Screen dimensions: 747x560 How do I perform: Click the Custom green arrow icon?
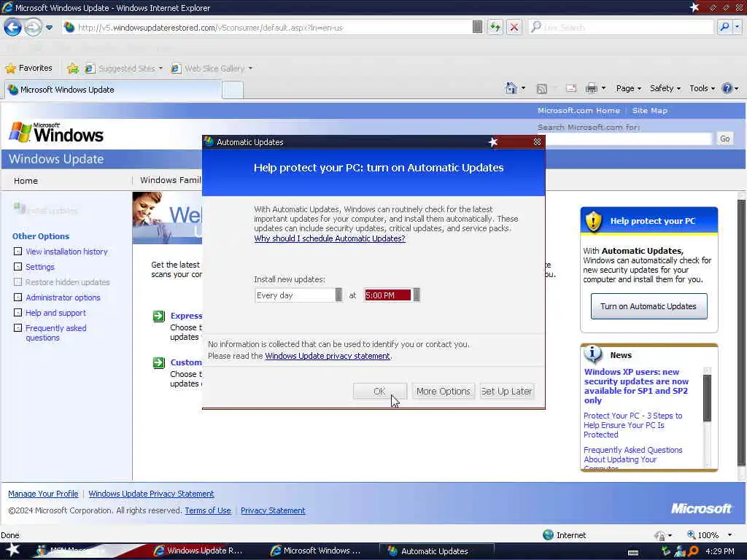click(x=158, y=362)
